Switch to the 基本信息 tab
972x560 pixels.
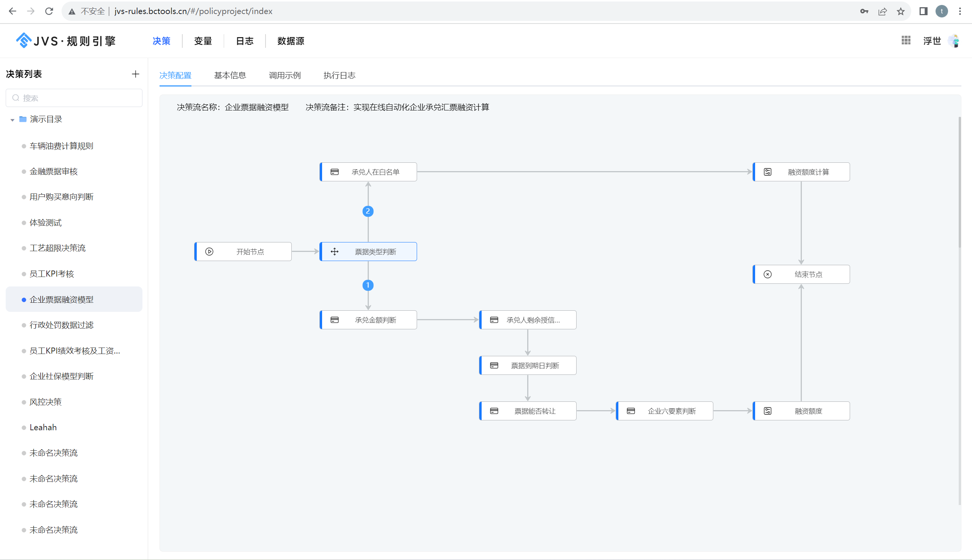pos(230,76)
